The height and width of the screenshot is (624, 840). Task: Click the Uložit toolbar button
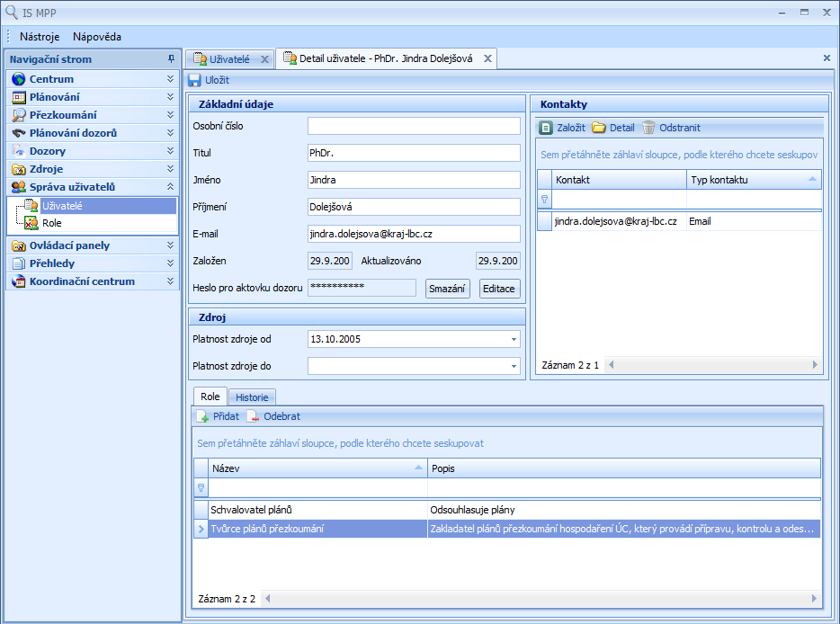pyautogui.click(x=209, y=80)
